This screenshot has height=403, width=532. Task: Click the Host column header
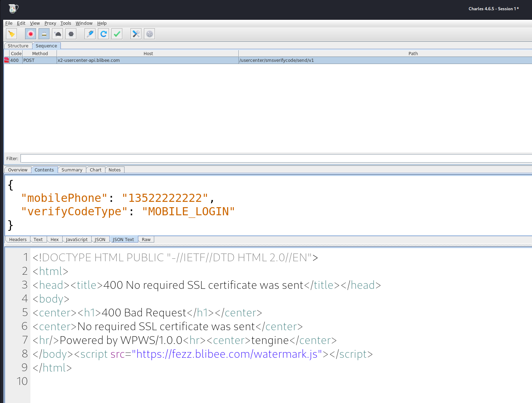tap(148, 54)
